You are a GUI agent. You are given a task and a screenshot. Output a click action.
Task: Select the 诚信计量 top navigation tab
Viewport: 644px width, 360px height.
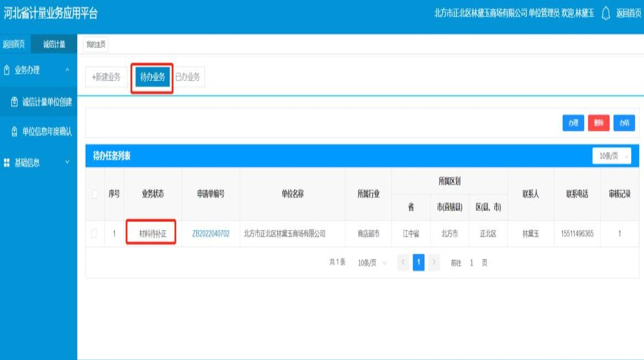coord(54,45)
